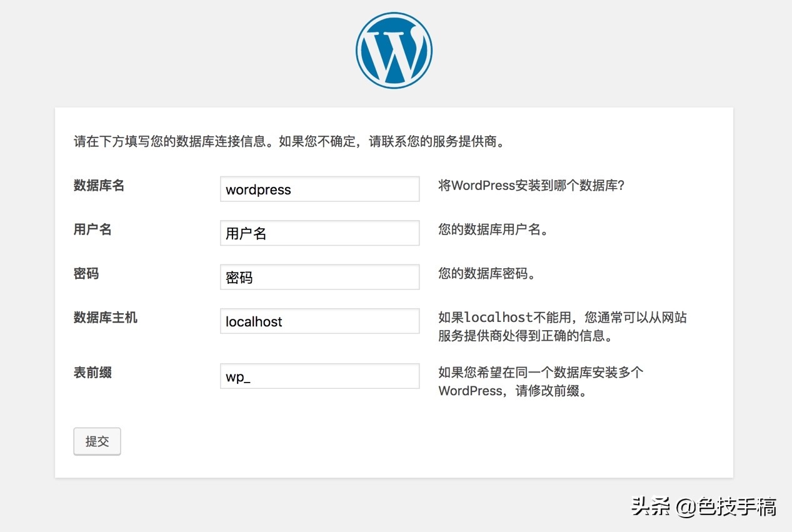Submit the form with the 提交 button
Viewport: 792px width, 532px height.
click(x=97, y=441)
